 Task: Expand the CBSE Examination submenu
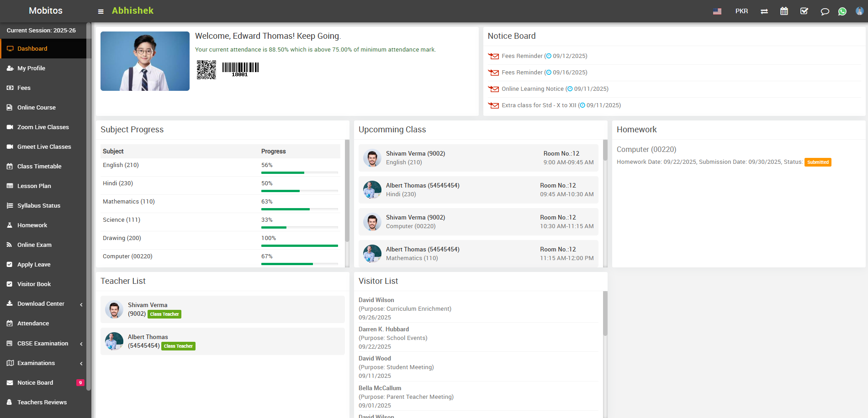[x=43, y=344]
